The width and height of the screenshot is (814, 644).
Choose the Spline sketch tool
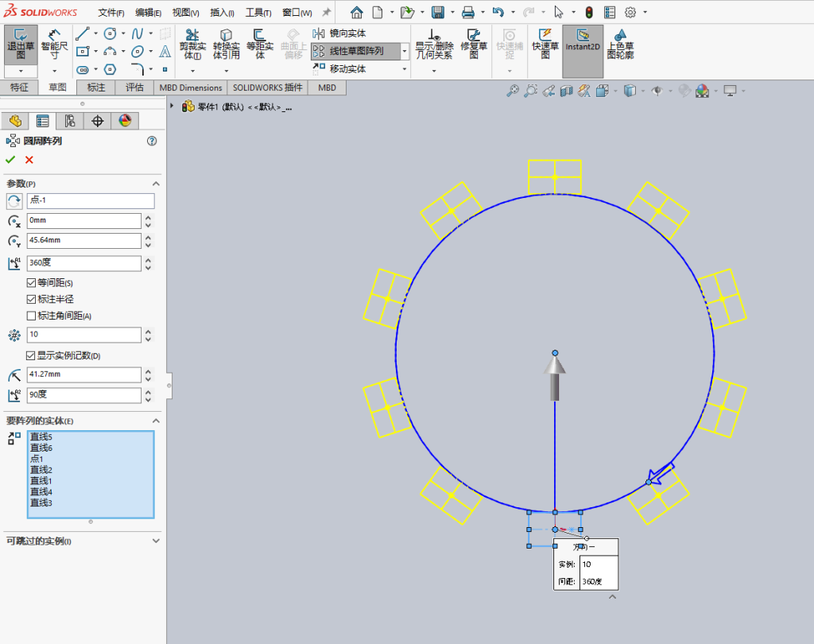(x=138, y=33)
